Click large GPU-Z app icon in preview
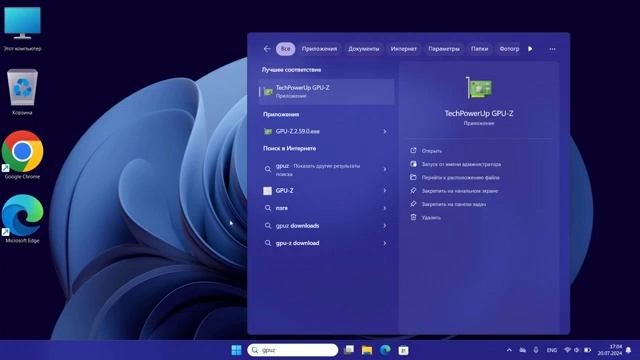This screenshot has width=640, height=360. coord(479,88)
